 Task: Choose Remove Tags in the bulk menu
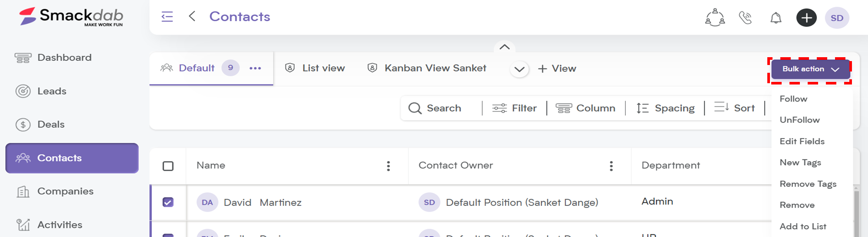[x=808, y=184]
